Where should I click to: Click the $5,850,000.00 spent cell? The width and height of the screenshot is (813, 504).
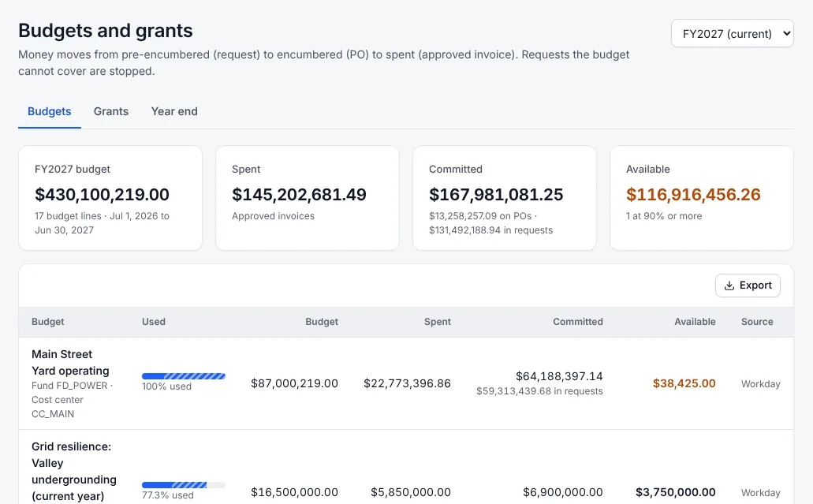tap(411, 492)
